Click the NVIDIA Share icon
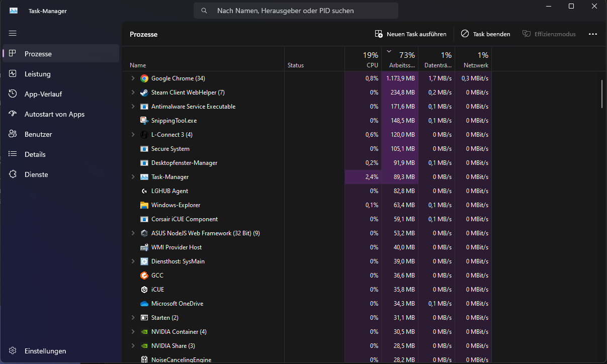The image size is (607, 364). (144, 346)
